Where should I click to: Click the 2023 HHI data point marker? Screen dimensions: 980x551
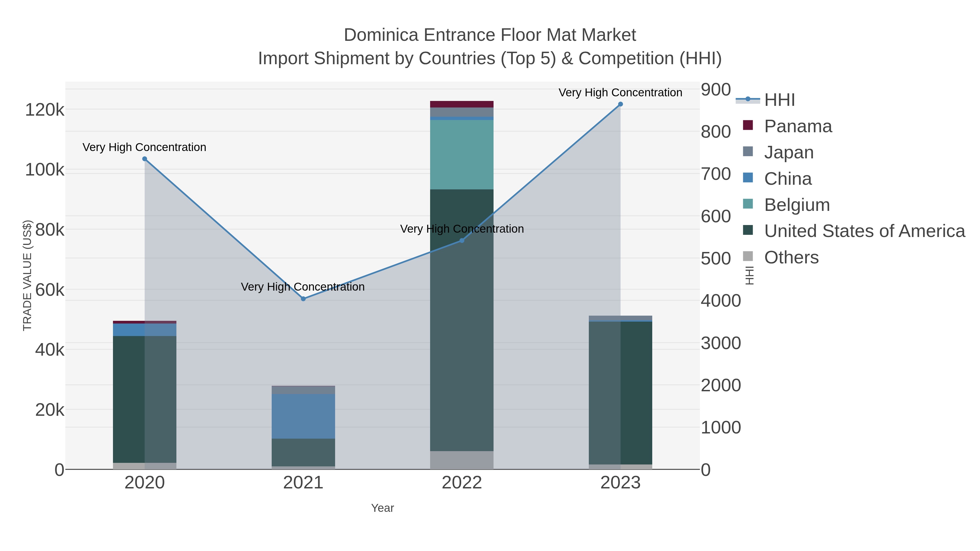(620, 104)
